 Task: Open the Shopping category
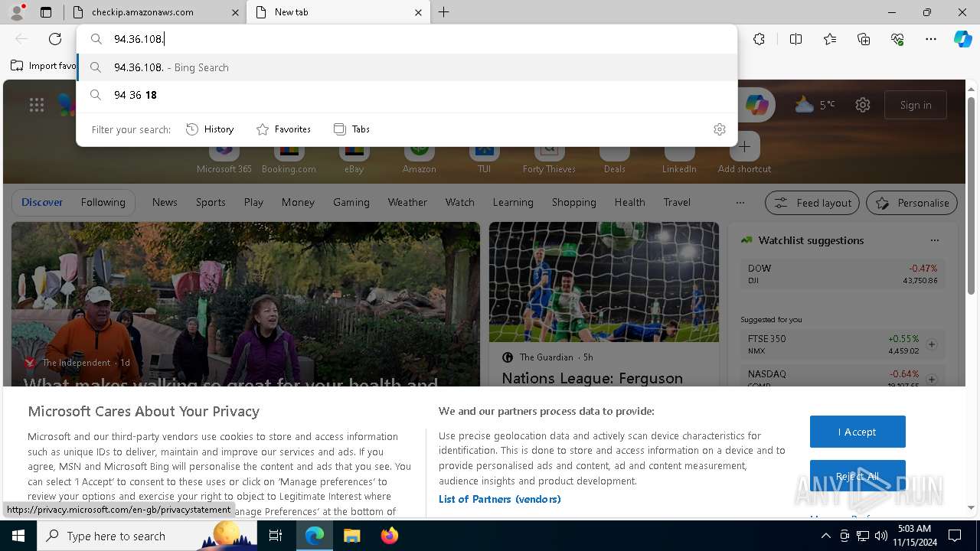(573, 202)
